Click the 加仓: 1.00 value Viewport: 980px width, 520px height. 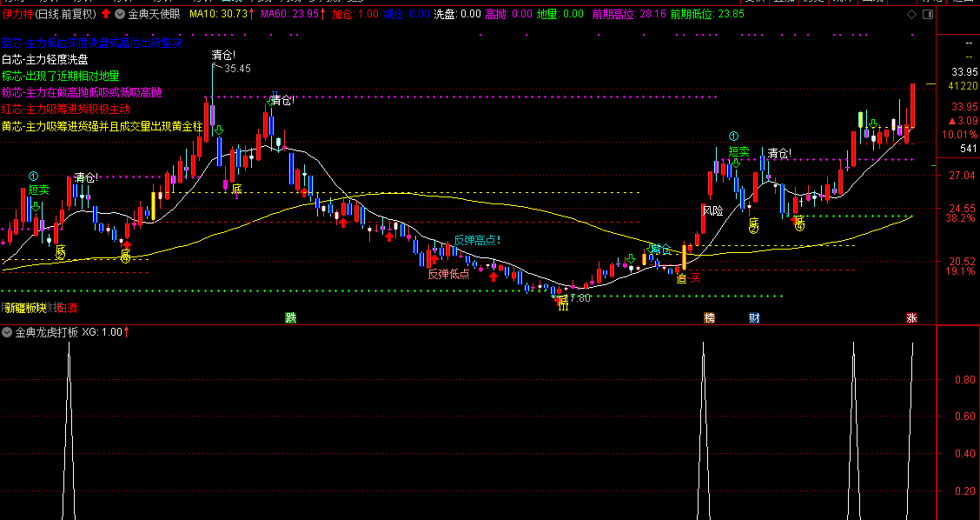(355, 14)
